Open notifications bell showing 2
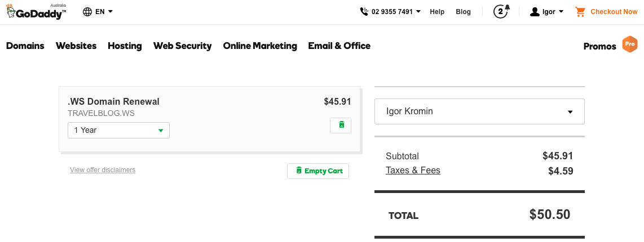Viewport: 644px width, 242px height. tap(501, 11)
